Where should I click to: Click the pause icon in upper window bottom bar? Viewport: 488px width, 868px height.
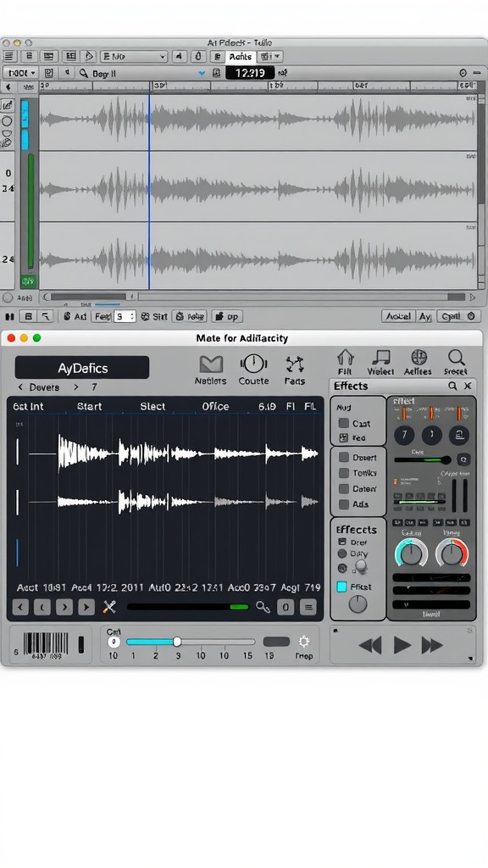pyautogui.click(x=9, y=317)
